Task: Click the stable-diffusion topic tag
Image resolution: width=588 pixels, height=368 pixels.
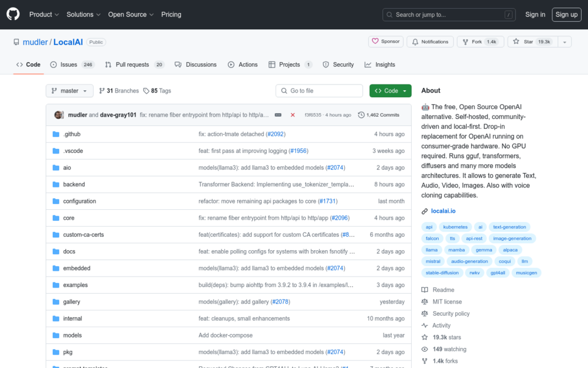Action: 442,273
